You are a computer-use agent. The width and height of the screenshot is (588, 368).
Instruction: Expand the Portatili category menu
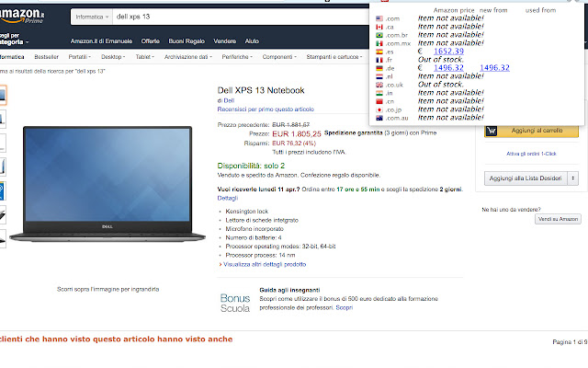pyautogui.click(x=80, y=57)
